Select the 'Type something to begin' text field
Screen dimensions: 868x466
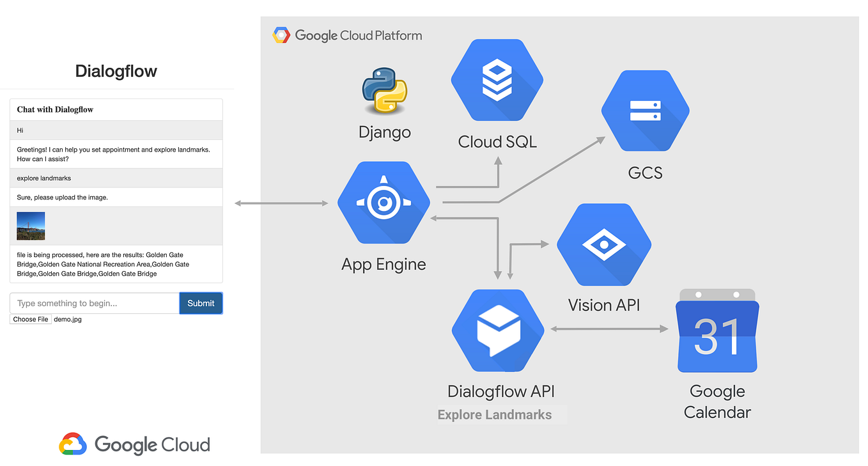point(93,303)
